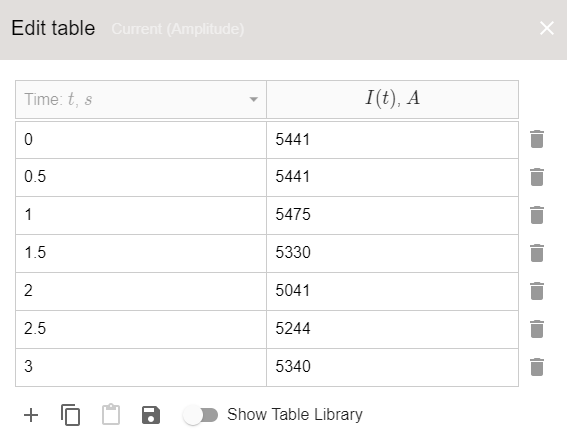Add a new table row with plus icon

coord(31,415)
